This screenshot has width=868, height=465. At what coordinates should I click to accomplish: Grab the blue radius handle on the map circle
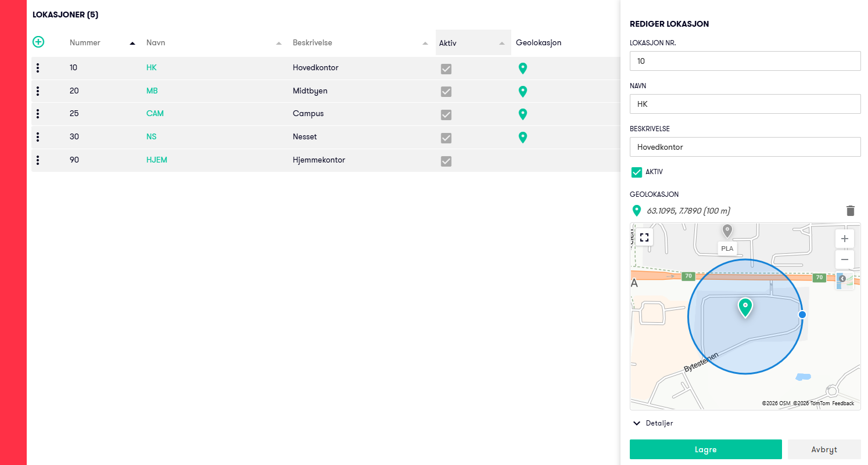802,315
